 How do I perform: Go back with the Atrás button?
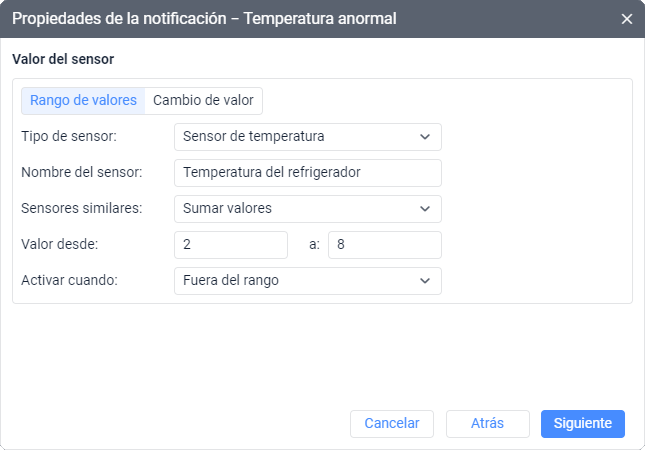(x=487, y=423)
